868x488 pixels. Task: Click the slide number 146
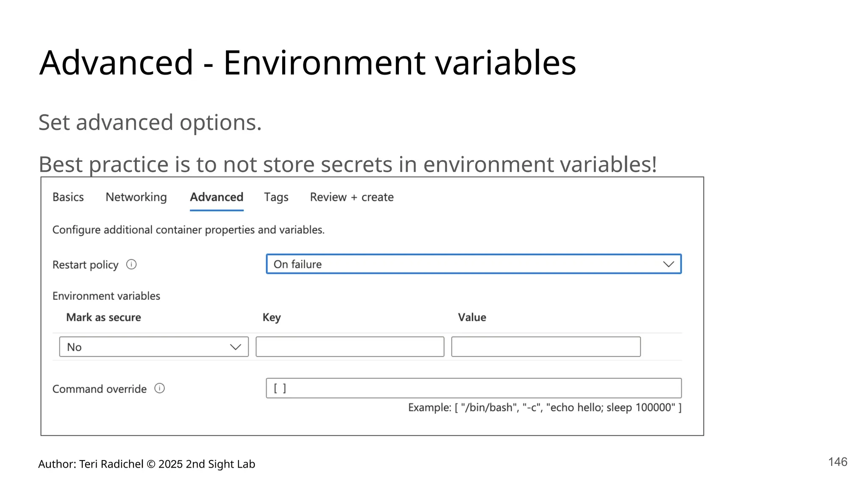coord(837,462)
